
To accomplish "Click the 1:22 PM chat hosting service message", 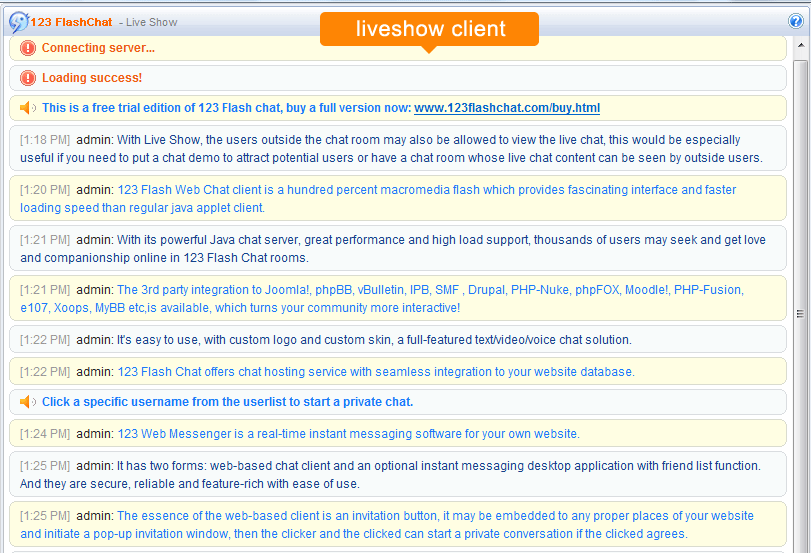I will (376, 372).
